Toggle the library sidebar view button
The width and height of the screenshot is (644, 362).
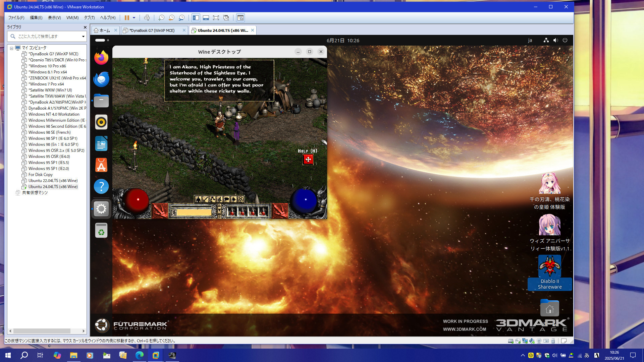pyautogui.click(x=196, y=18)
